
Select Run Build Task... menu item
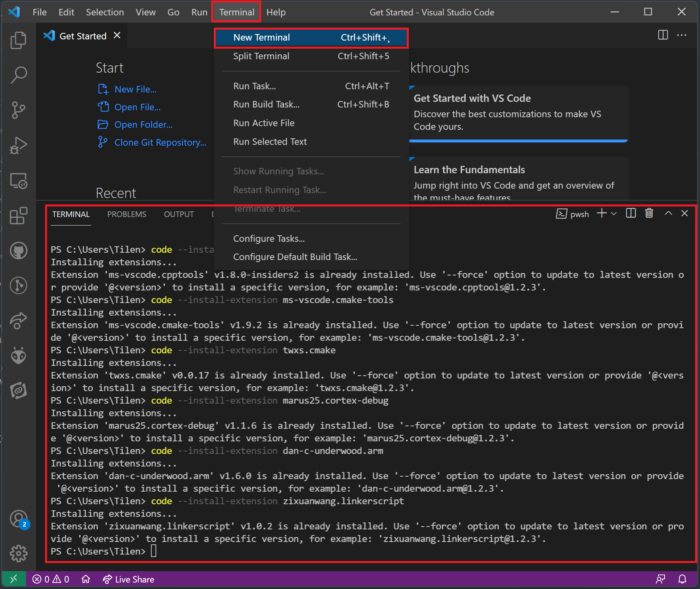[311, 105]
